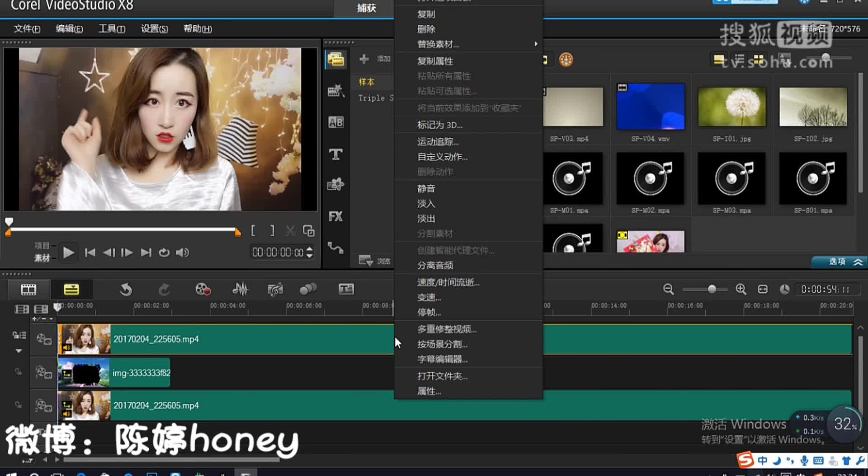Switch to Timeline view
Image resolution: width=868 pixels, height=476 pixels.
71,289
